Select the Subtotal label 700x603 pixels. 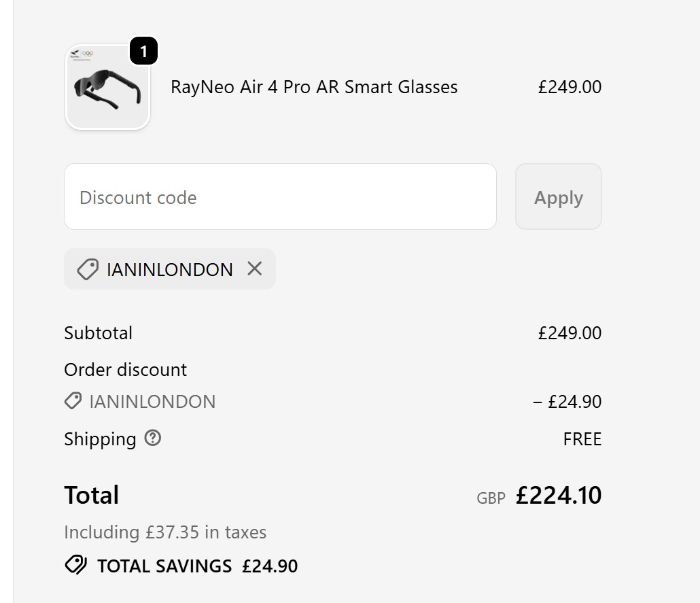point(98,333)
